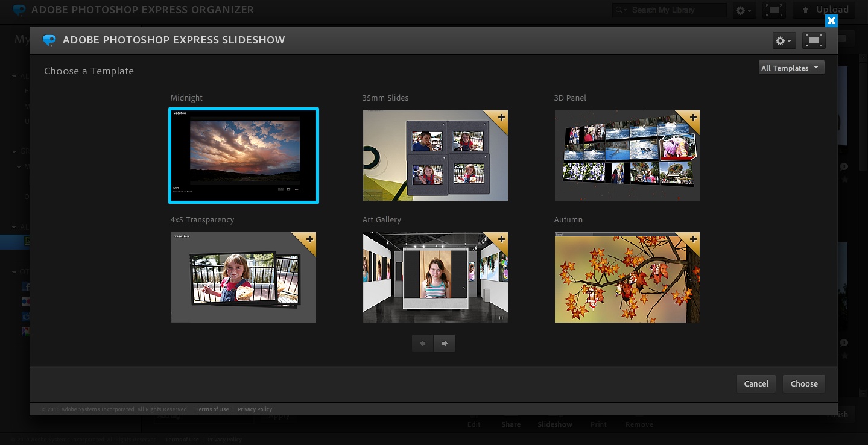Click the gold plus badge on Autumn

tap(692, 239)
